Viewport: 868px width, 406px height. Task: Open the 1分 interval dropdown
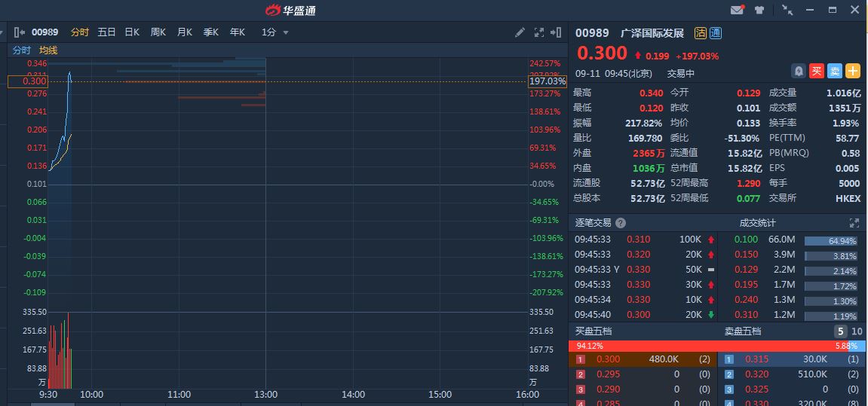275,32
